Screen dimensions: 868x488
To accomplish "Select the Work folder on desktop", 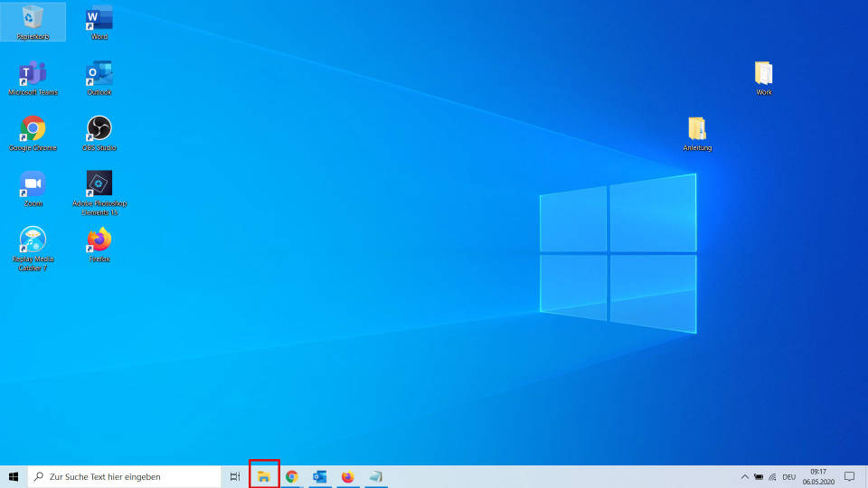I will [x=764, y=74].
